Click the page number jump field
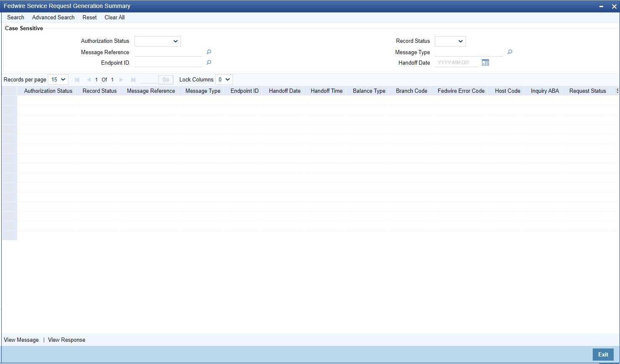620x364 pixels. 148,80
